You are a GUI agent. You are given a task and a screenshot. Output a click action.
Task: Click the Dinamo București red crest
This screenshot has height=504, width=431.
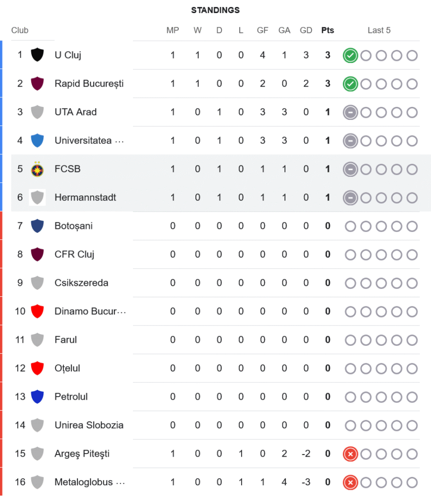pos(37,311)
